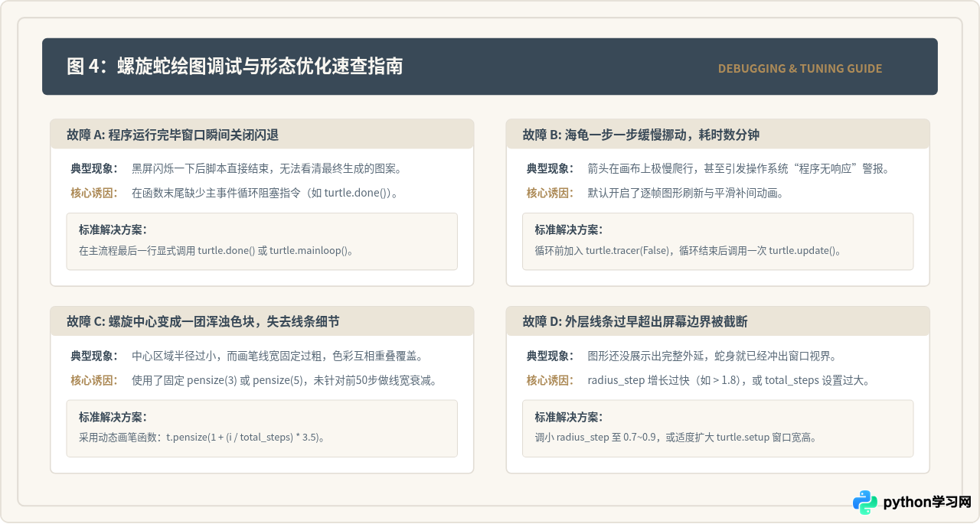The image size is (980, 524).
Task: Click "标准解决方案" heading in the 故障 C card
Action: [113, 417]
